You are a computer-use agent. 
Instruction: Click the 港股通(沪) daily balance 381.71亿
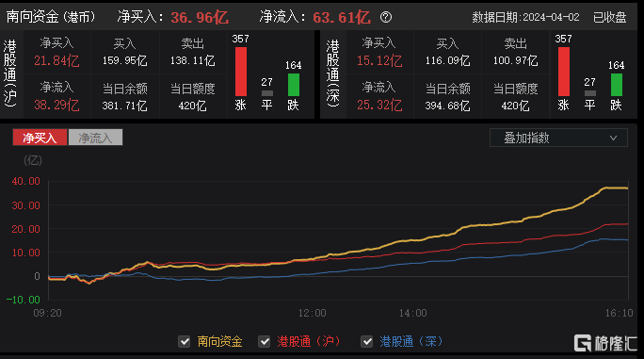click(x=125, y=106)
